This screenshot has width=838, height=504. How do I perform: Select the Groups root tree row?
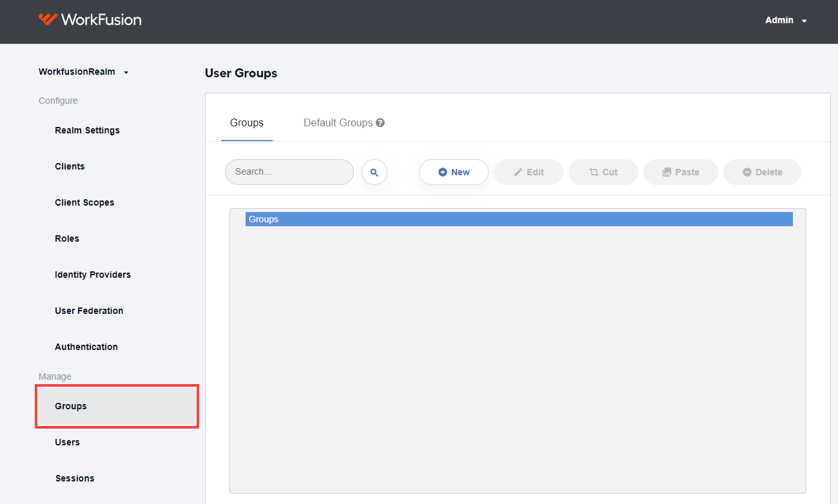click(x=519, y=219)
